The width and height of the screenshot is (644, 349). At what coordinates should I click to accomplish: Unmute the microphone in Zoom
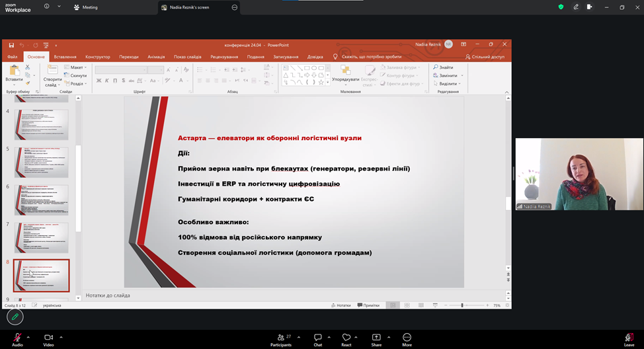17,337
